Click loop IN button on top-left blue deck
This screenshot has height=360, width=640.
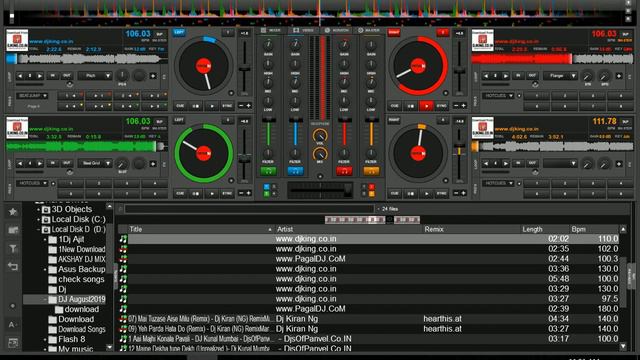pyautogui.click(x=53, y=76)
